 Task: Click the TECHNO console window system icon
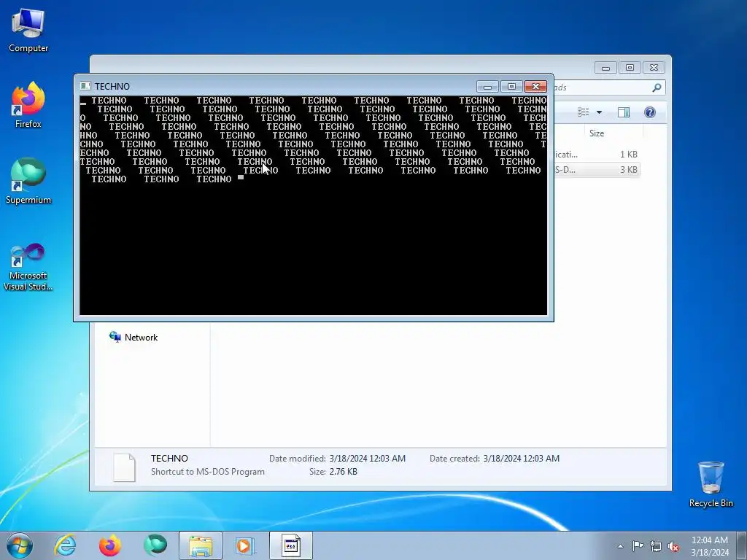(85, 86)
